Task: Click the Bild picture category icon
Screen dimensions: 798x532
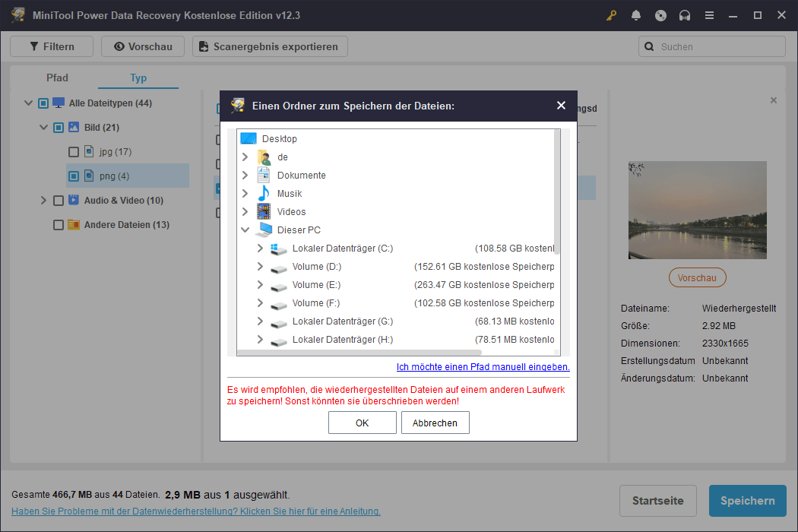Action: [x=74, y=127]
